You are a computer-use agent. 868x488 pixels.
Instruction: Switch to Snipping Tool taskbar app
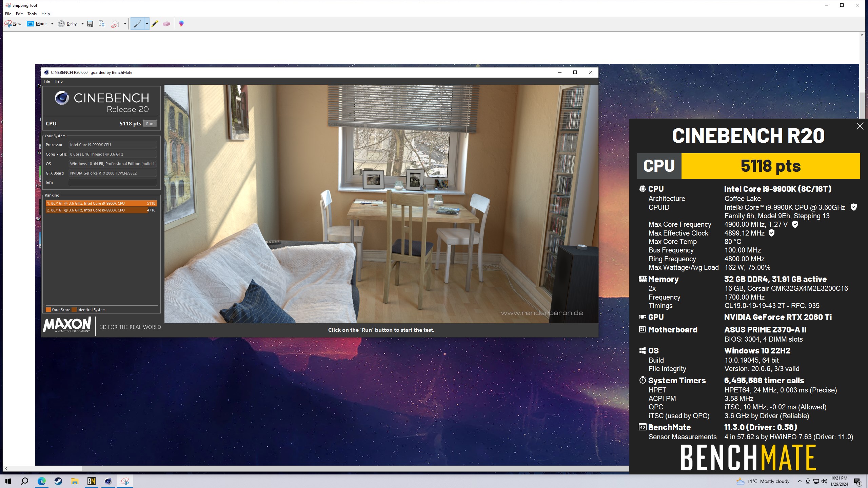click(x=125, y=481)
